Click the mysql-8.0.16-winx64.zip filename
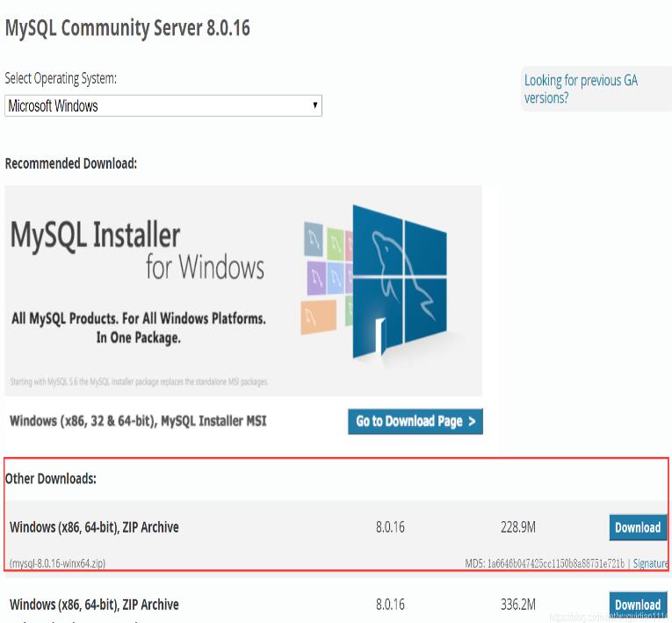 (x=57, y=563)
